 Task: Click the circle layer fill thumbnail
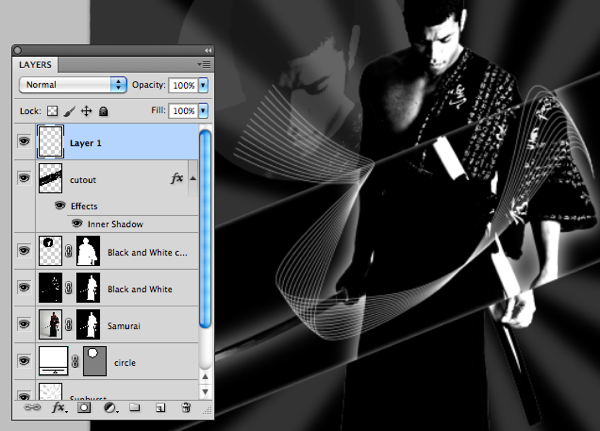54,361
